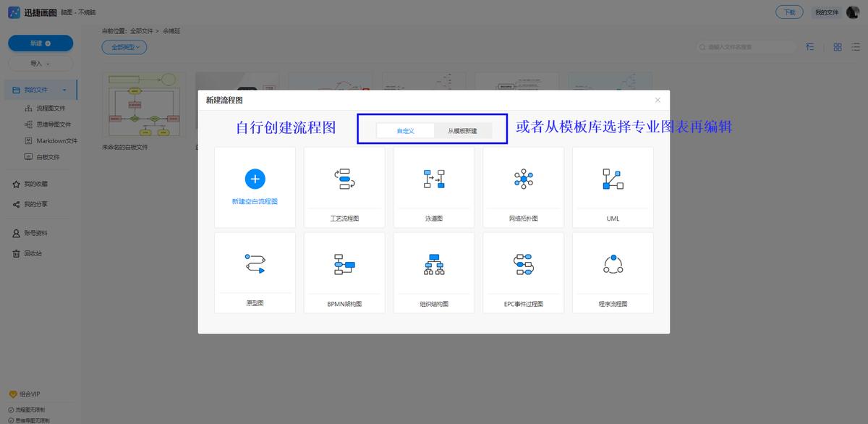Select the BPMN架构图 template icon
The image size is (868, 424).
(x=344, y=270)
